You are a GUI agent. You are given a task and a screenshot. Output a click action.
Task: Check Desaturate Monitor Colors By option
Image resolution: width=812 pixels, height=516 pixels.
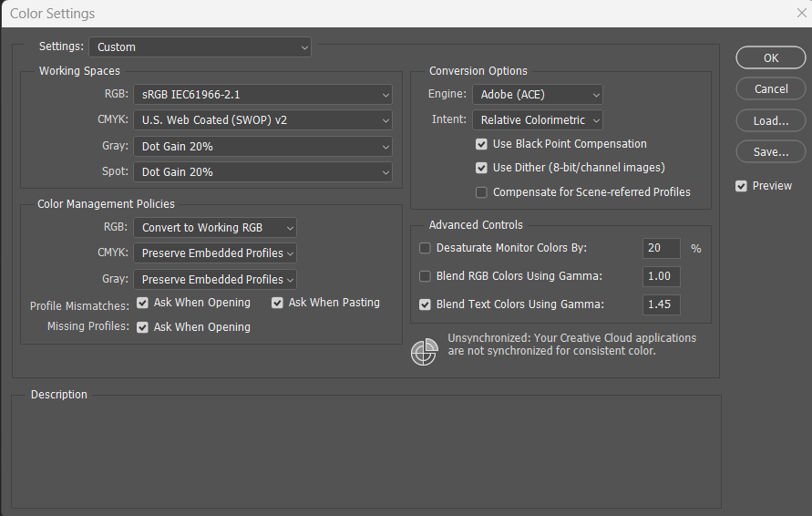[x=425, y=248]
